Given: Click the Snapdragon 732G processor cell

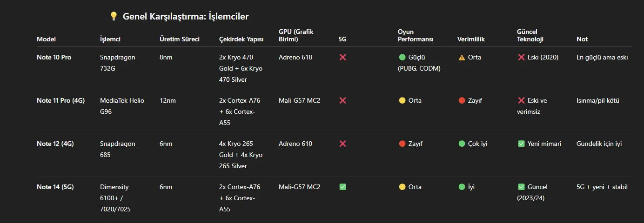Looking at the screenshot, I should tap(117, 63).
